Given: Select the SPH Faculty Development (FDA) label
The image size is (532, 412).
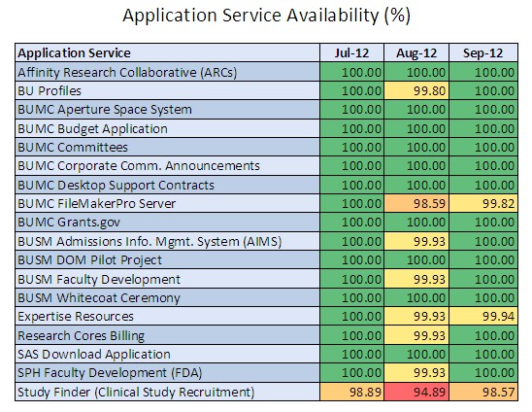Looking at the screenshot, I should [167, 372].
